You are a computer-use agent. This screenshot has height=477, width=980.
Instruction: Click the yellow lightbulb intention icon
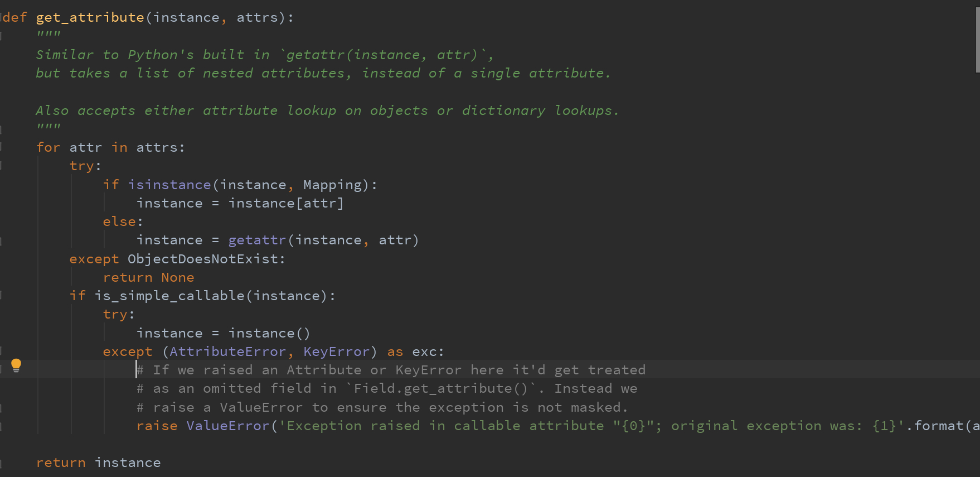tap(16, 365)
